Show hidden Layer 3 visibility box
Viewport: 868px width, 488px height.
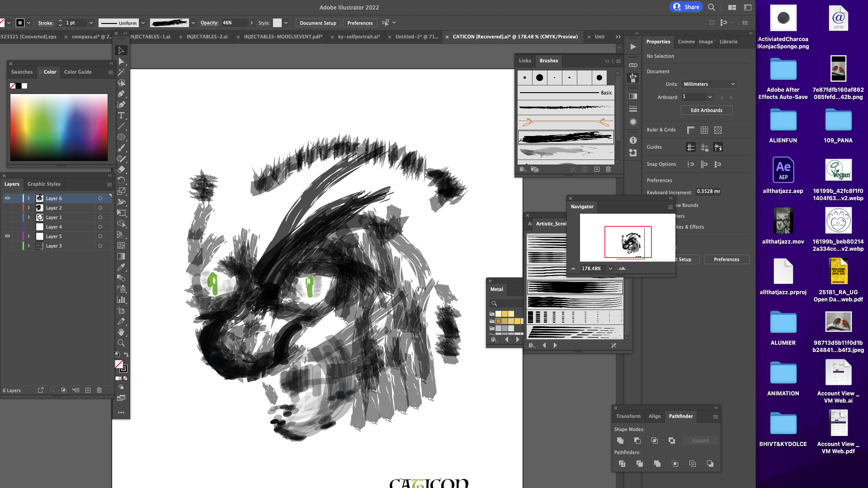[x=7, y=246]
